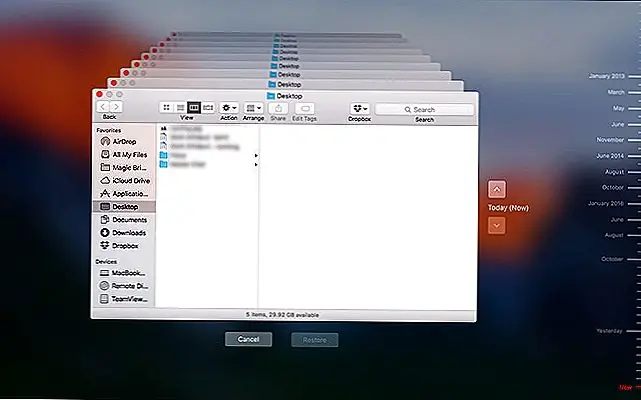Click in the Search field
This screenshot has height=400, width=641.
pyautogui.click(x=424, y=110)
